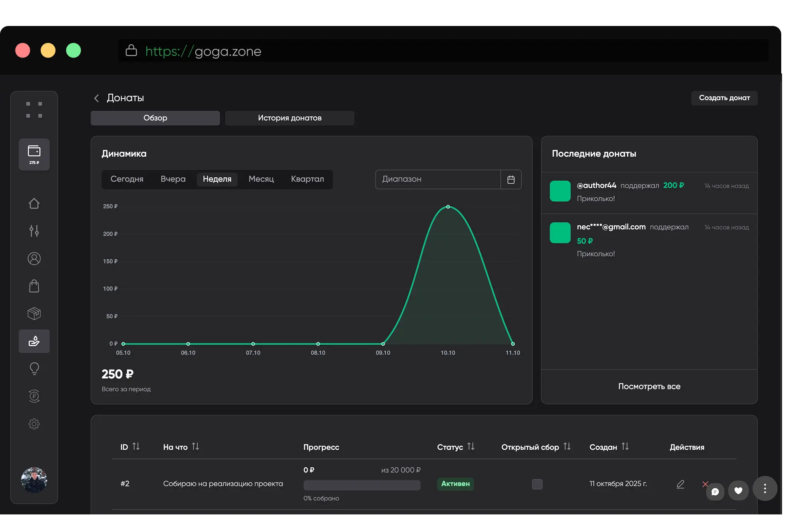Viewport: 812px width, 528px height.
Task: Open the shopping bag icon in sidebar
Action: pyautogui.click(x=34, y=286)
